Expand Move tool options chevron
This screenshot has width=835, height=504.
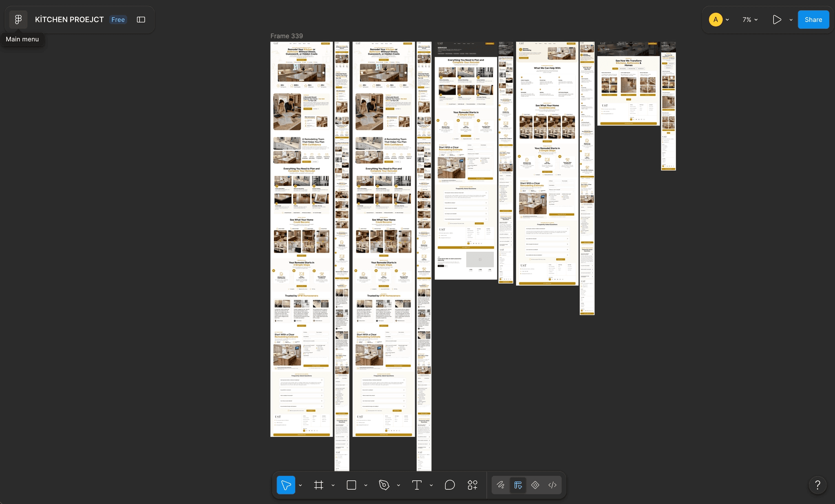[x=300, y=485]
